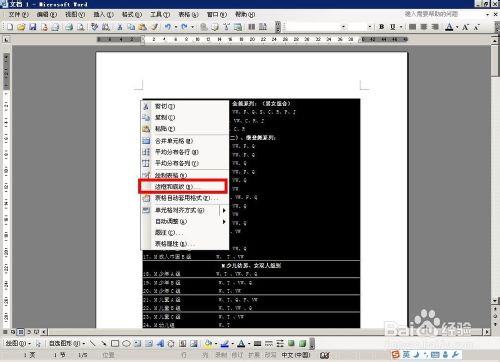Click 中文(中国) language in status bar
The image size is (500, 362).
click(296, 355)
